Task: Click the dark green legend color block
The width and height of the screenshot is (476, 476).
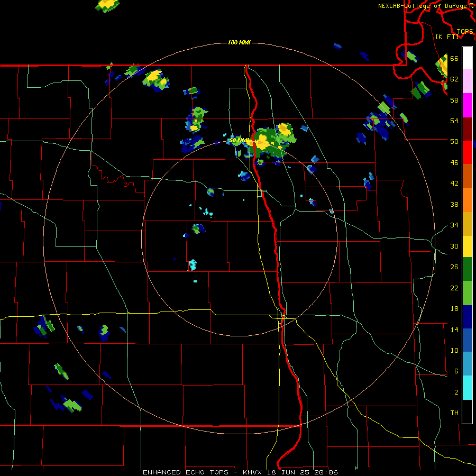Action: (467, 269)
